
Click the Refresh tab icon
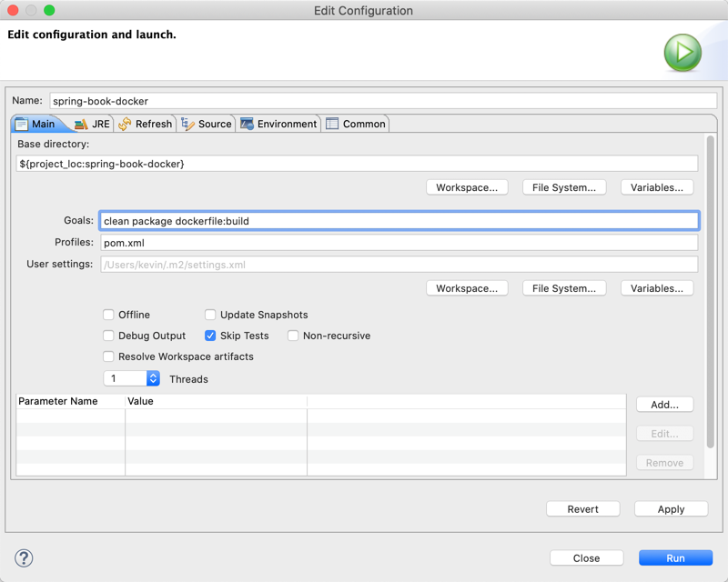(x=126, y=124)
